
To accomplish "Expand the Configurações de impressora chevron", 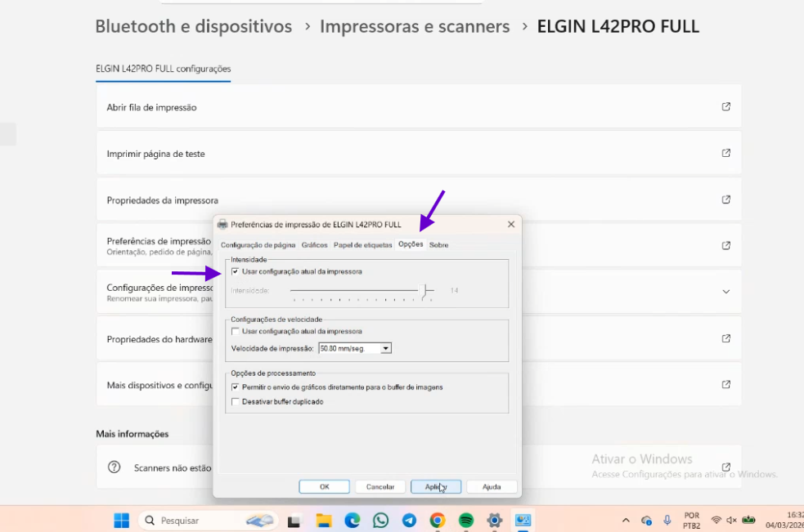I will pyautogui.click(x=726, y=292).
